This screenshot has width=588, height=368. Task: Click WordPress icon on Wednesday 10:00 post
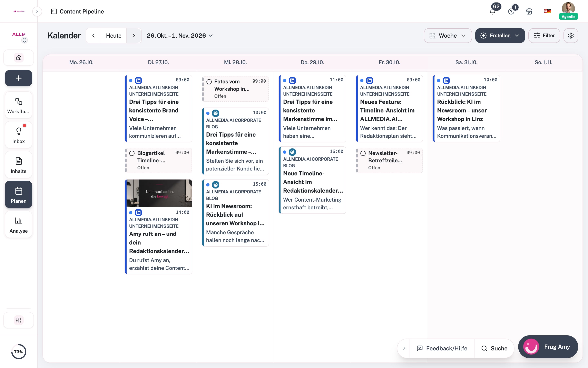point(216,113)
